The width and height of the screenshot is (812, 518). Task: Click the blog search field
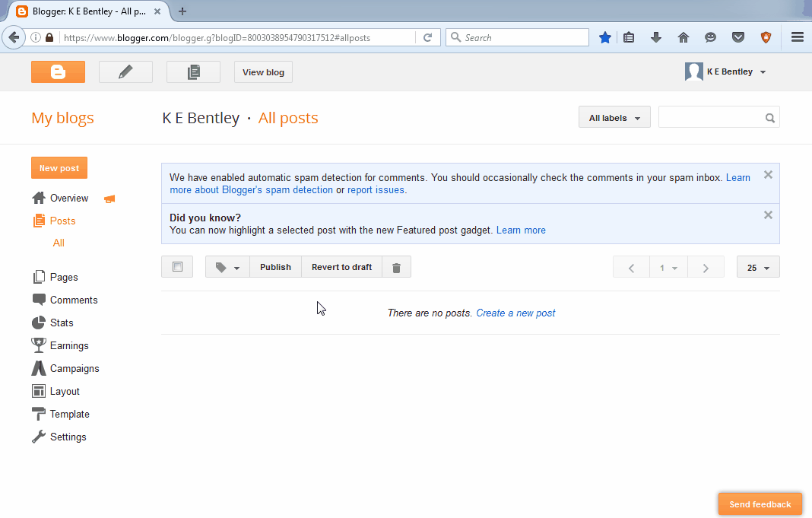(x=715, y=116)
